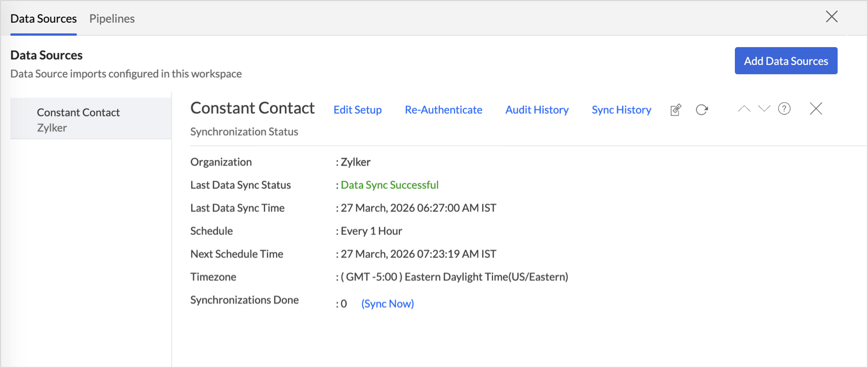Image resolution: width=868 pixels, height=368 pixels.
Task: Open the Edit Setup link
Action: coord(358,110)
